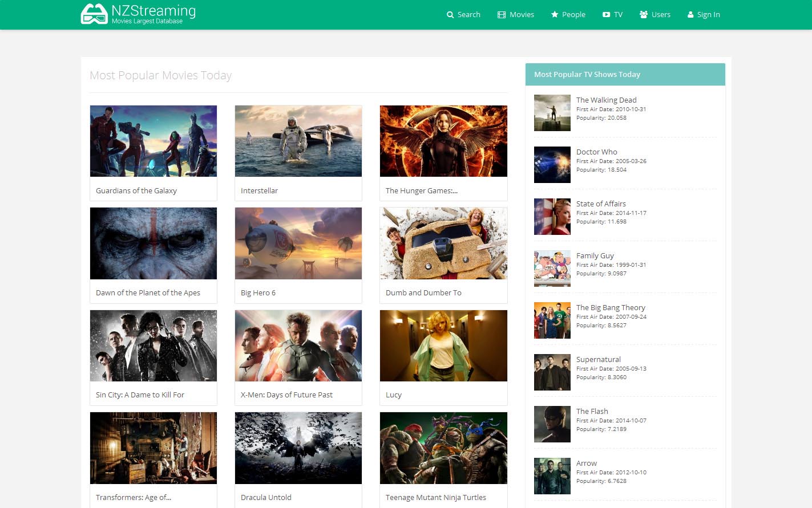812x508 pixels.
Task: Click the Most Popular Movies Today heading
Action: click(160, 75)
